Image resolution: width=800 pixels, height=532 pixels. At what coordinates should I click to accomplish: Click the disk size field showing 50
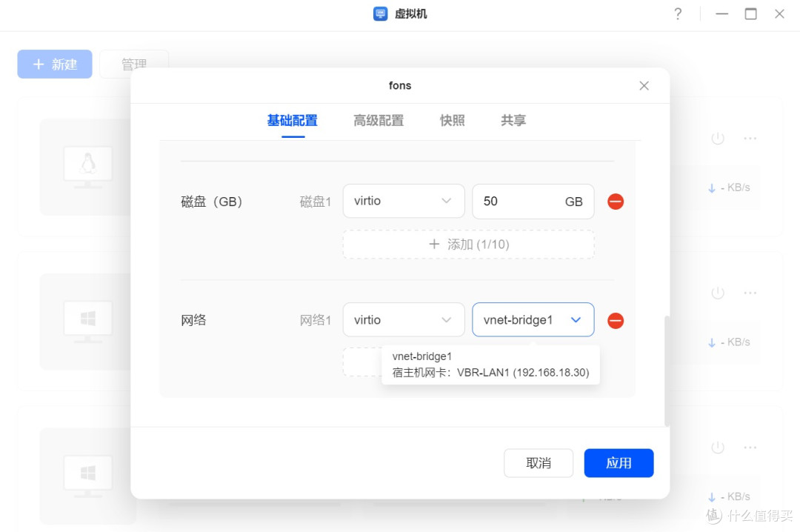[x=519, y=202]
